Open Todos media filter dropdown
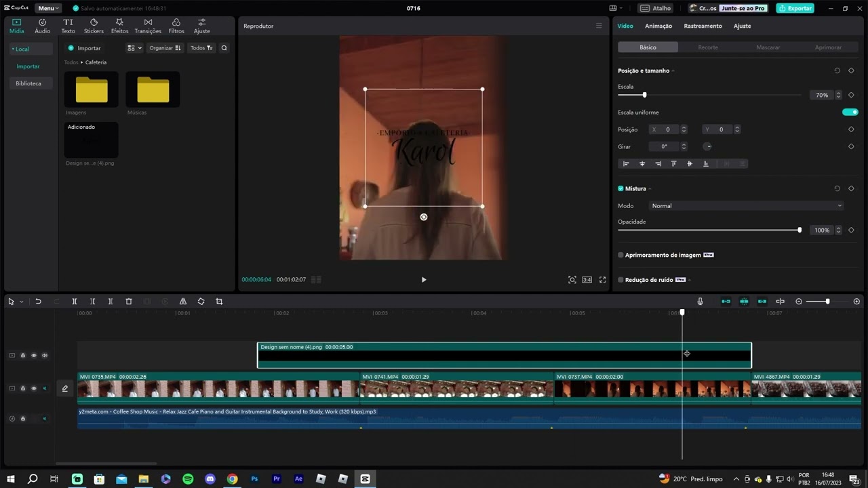The height and width of the screenshot is (488, 868). tap(201, 48)
